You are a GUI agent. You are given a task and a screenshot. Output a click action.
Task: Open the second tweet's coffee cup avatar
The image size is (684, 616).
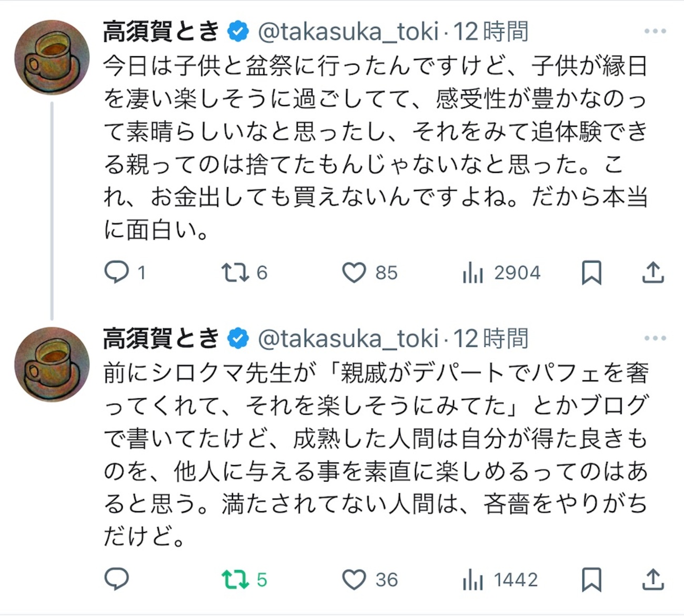[52, 365]
